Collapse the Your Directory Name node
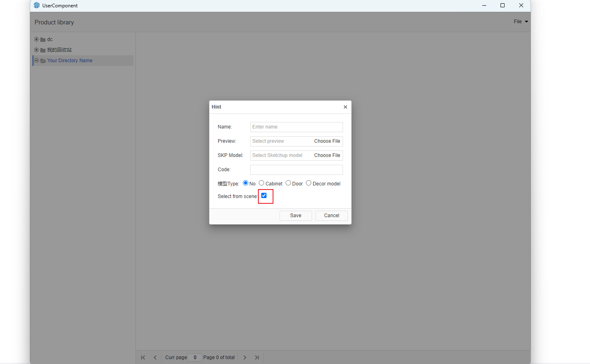 click(x=37, y=61)
